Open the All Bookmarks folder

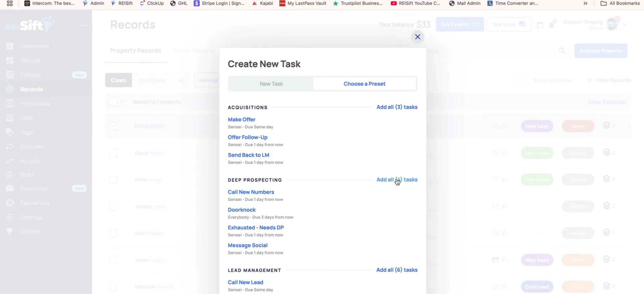point(620,3)
